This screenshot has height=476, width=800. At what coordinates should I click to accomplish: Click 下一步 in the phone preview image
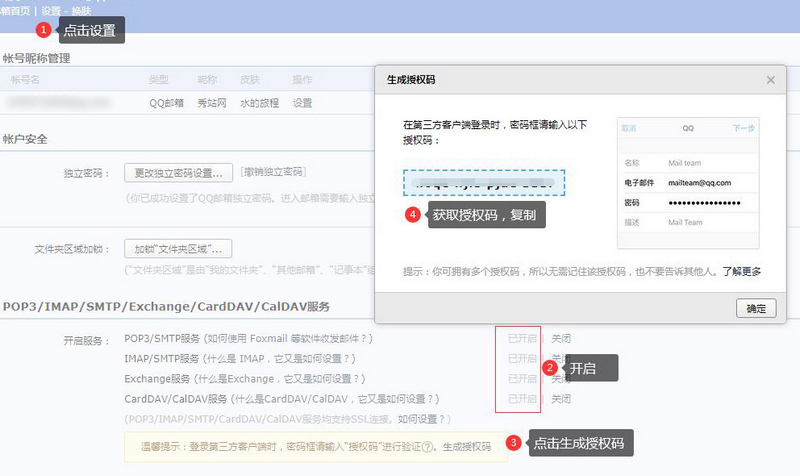[x=742, y=129]
